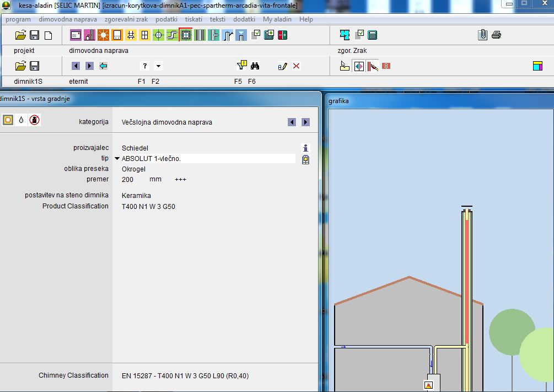This screenshot has width=554, height=392.
Task: Click the premer value field 200
Action: pyautogui.click(x=127, y=180)
